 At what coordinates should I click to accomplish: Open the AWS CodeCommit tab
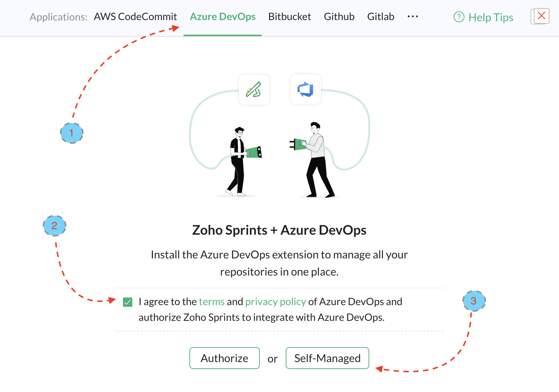pyautogui.click(x=135, y=17)
